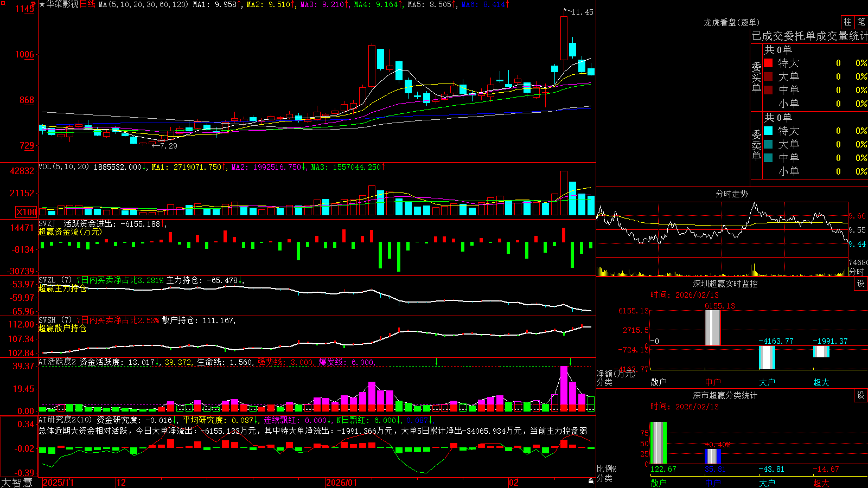This screenshot has height=488, width=868.
Task: Click the 强势线: 3.000 label
Action: tap(285, 362)
